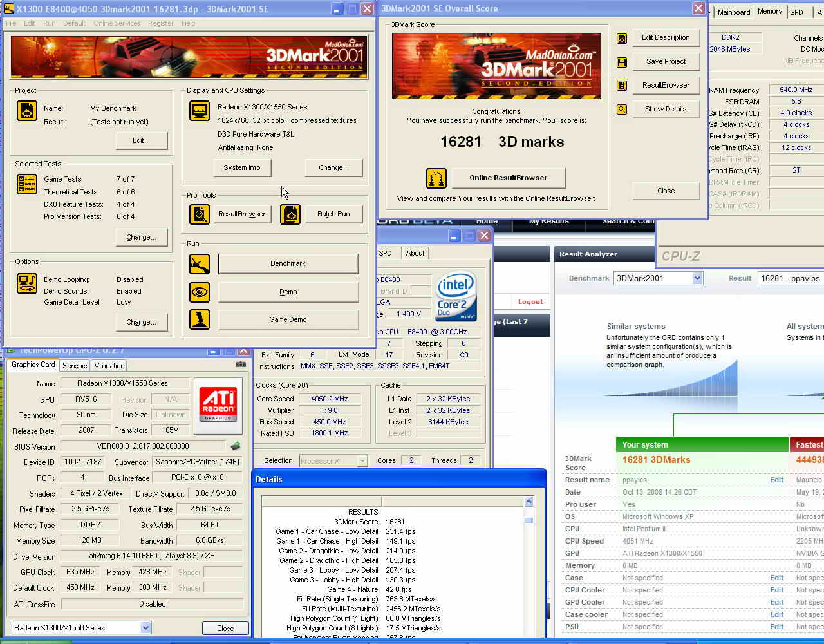Click the Details list scrollbar up arrow
824x644 pixels.
pyautogui.click(x=529, y=502)
